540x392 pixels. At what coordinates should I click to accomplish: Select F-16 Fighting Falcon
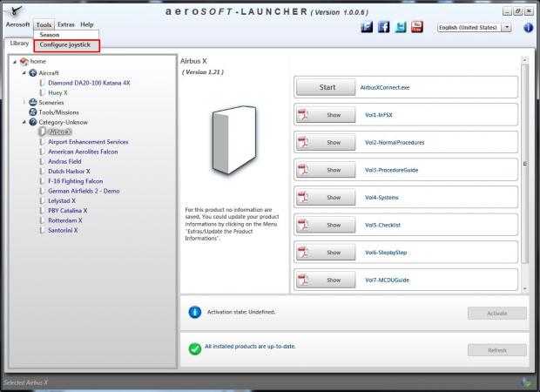76,181
